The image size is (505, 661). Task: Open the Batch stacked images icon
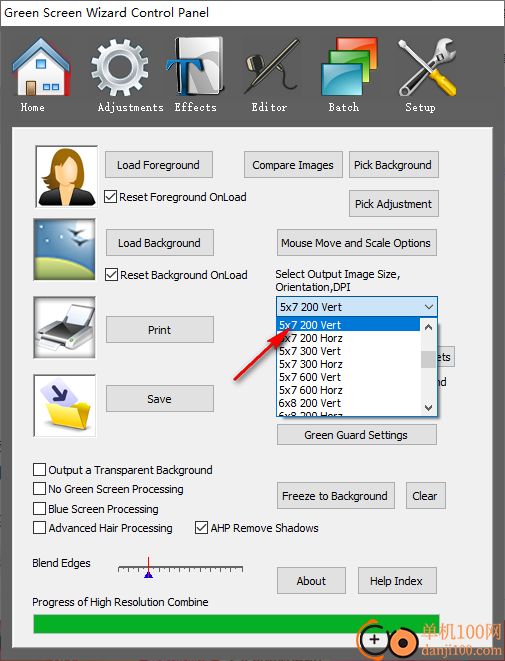(349, 67)
